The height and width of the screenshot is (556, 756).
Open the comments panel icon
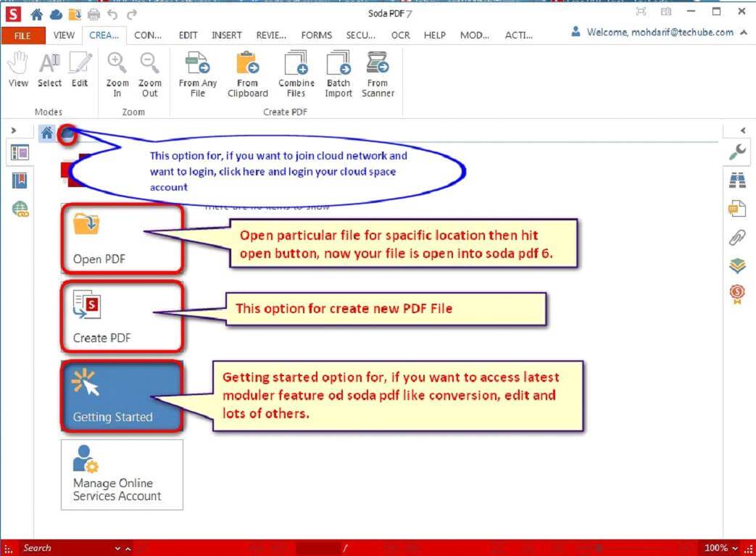[x=737, y=209]
